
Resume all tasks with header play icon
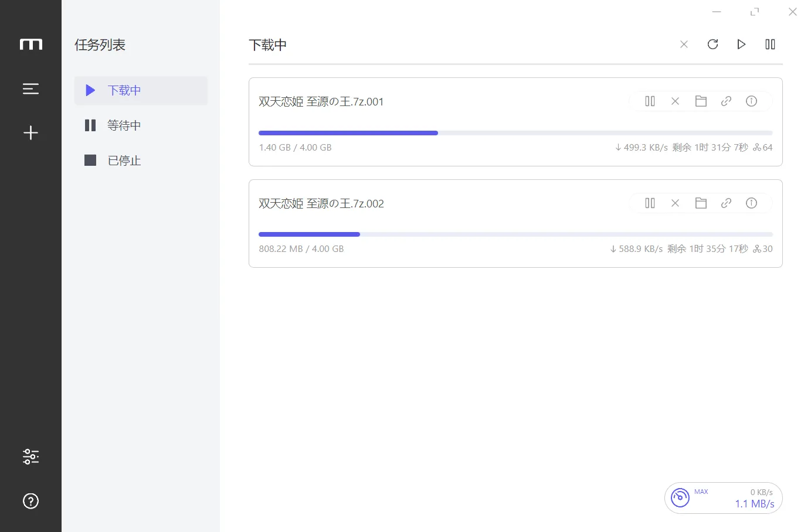pos(741,45)
